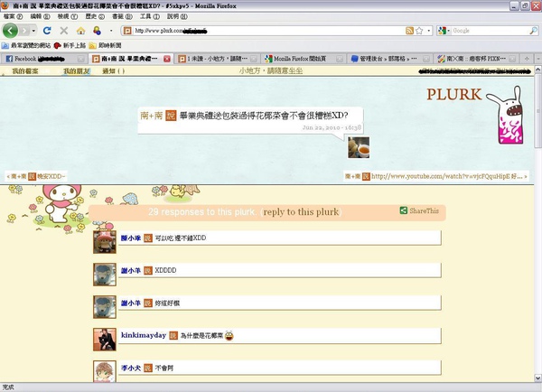The width and height of the screenshot is (542, 392).
Task: Click 謝小羊's avatar beside 好搞好棋 reply
Action: pos(105,307)
